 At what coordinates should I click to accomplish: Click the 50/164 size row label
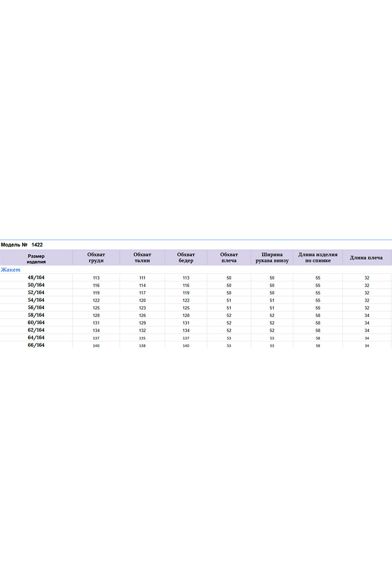pos(36,285)
